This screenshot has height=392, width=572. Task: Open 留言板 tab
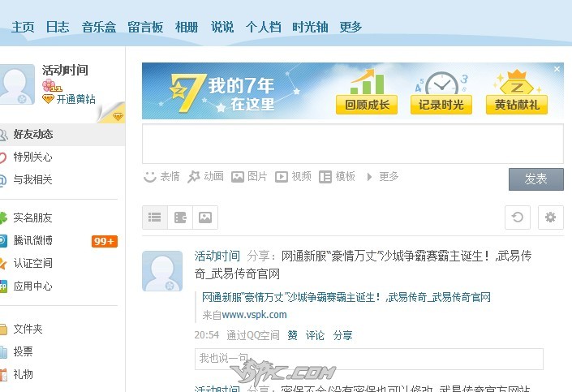pyautogui.click(x=145, y=27)
